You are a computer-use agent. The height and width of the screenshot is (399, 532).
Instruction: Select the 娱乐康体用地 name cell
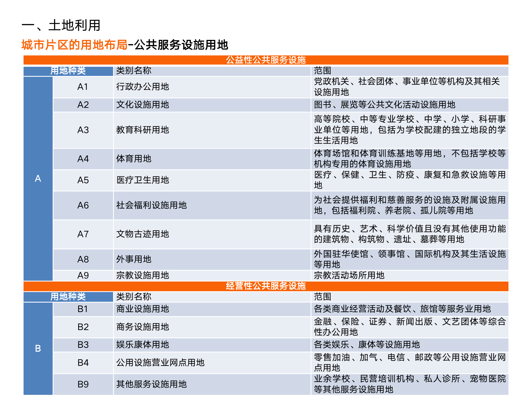[x=142, y=345]
